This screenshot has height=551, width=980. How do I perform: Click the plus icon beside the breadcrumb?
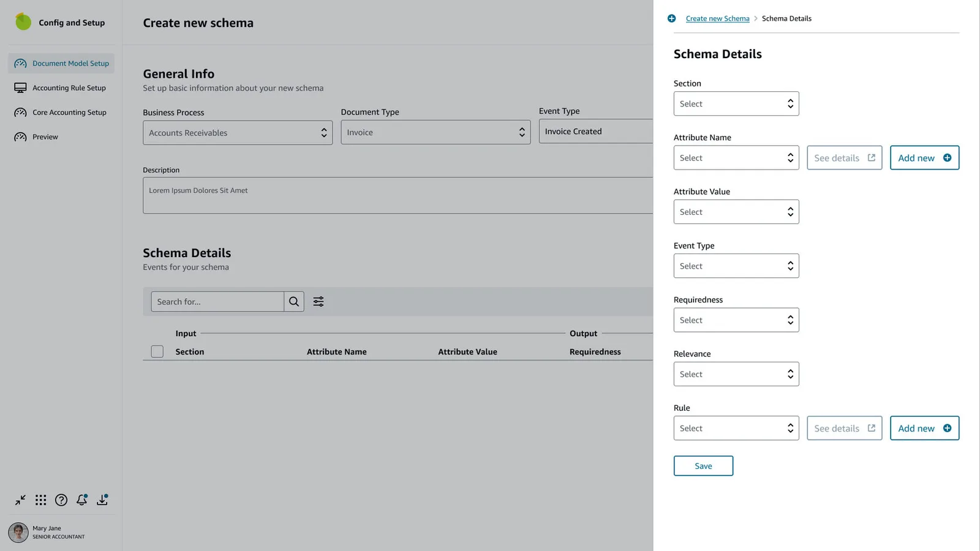point(672,18)
